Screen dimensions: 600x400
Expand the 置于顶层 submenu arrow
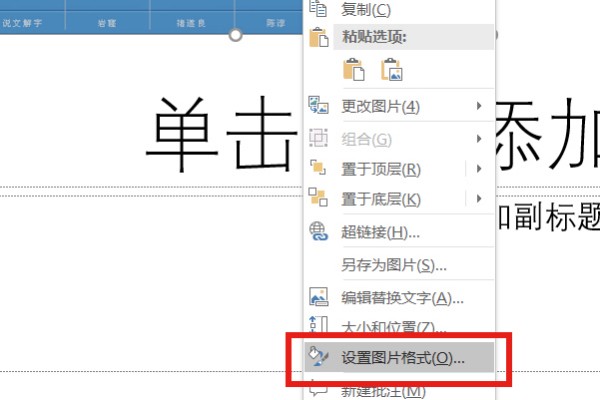[479, 168]
